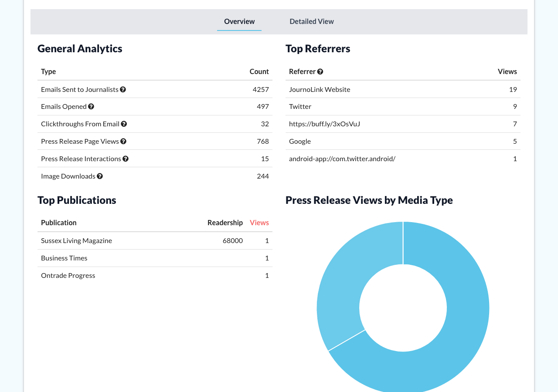Viewport: 558px width, 392px height.
Task: Click the Twitter row in Top Referrers
Action: click(300, 106)
